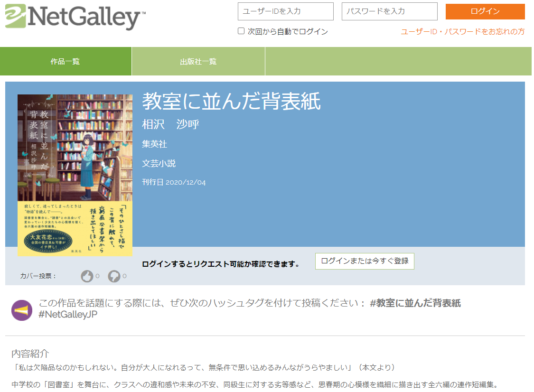Screen dimensions: 534x392
Task: Focus the パスワードを入力 field
Action: 389,11
